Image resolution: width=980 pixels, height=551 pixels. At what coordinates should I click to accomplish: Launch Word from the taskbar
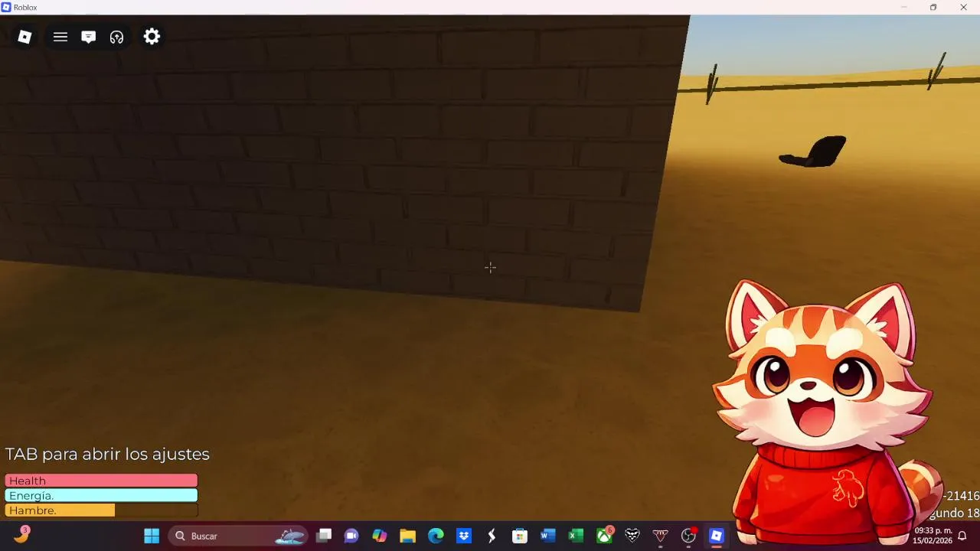click(547, 536)
